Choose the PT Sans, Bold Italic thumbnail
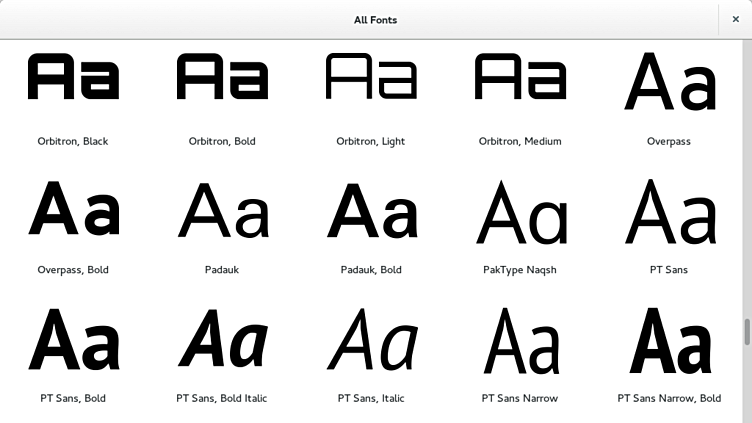This screenshot has height=423, width=752. coord(222,339)
